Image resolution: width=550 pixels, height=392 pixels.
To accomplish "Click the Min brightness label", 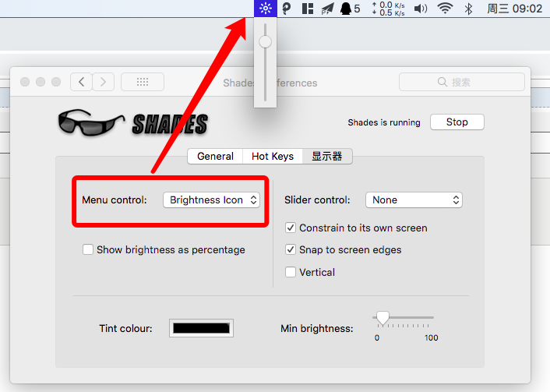I will coord(317,328).
